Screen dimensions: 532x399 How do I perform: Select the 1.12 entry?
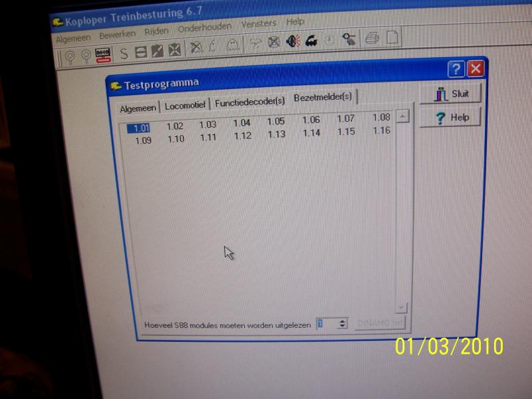pyautogui.click(x=243, y=136)
